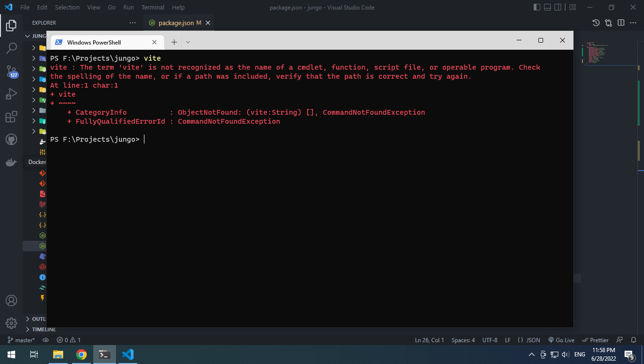The image size is (644, 364).
Task: Click the volume icon in system tray
Action: point(565,355)
